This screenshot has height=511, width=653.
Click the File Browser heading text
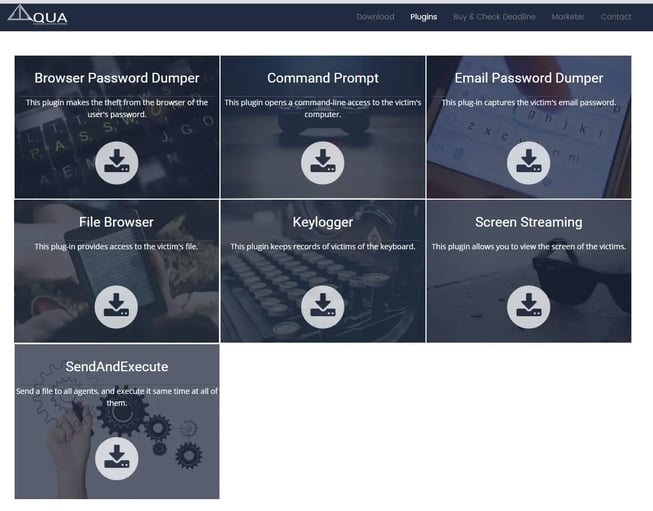coord(116,222)
